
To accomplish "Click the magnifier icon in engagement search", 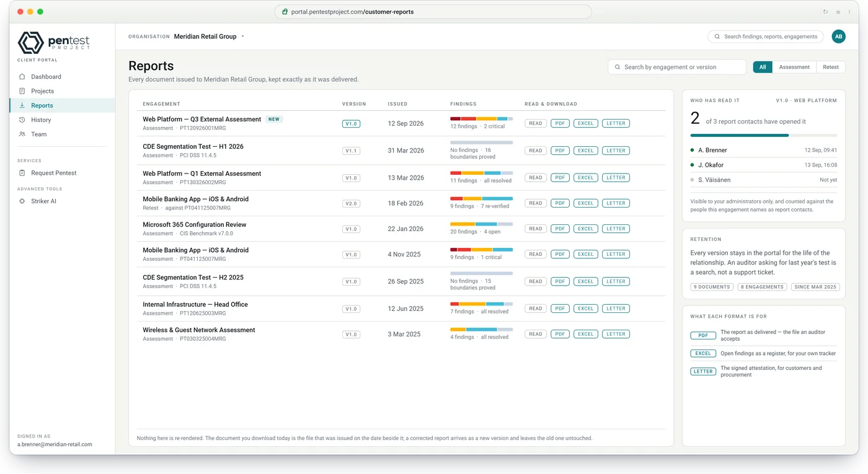I will (618, 67).
